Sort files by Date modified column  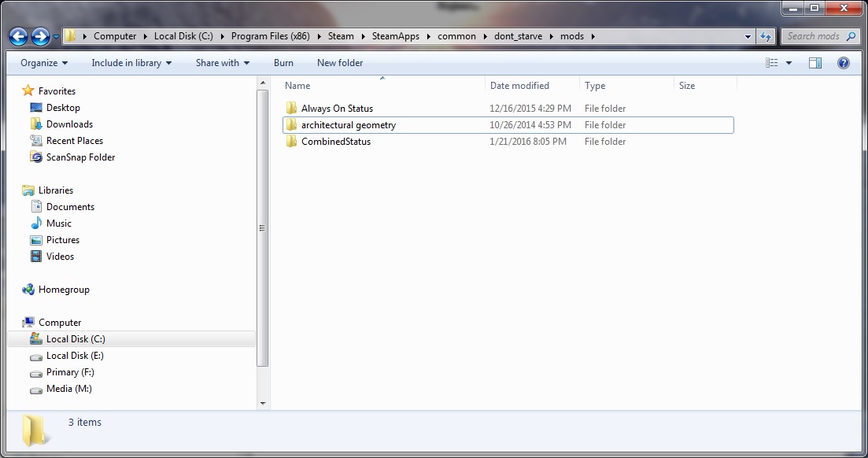519,86
